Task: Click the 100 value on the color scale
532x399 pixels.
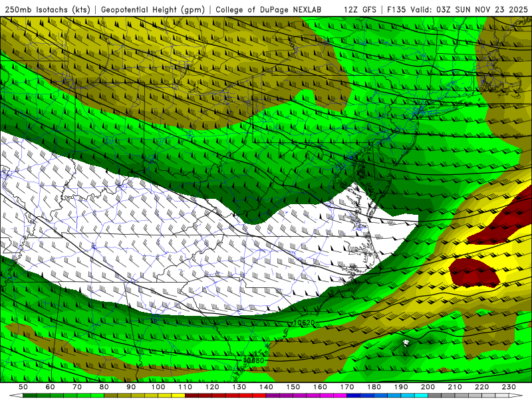Action: (x=158, y=387)
